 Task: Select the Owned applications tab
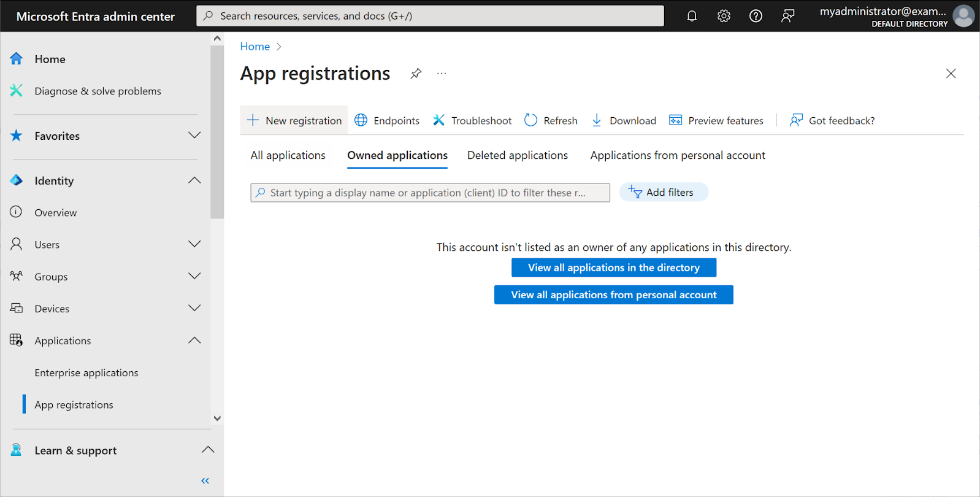pyautogui.click(x=397, y=155)
